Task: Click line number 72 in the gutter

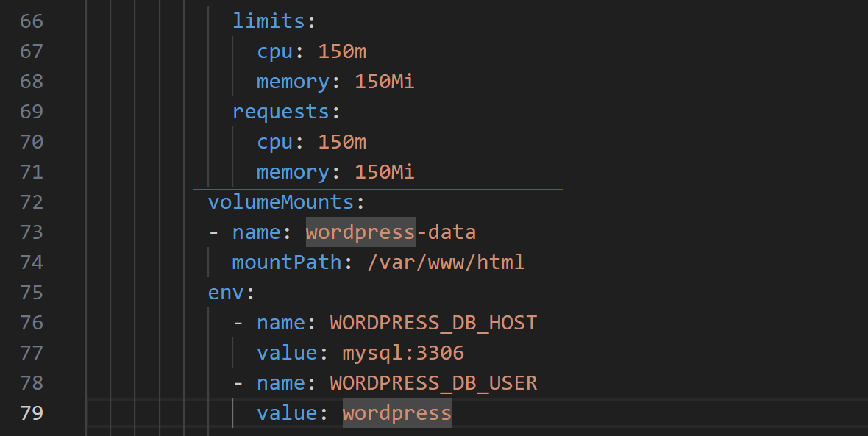Action: tap(32, 202)
